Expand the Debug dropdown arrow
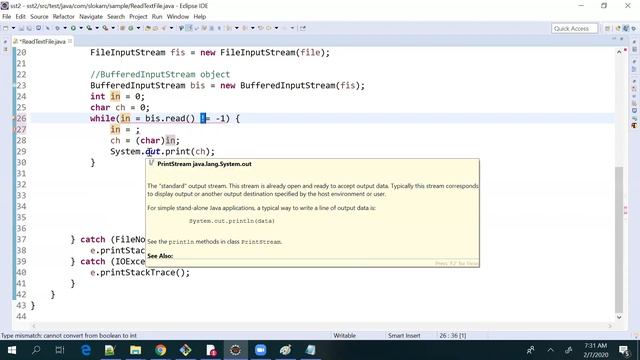 click(65, 28)
